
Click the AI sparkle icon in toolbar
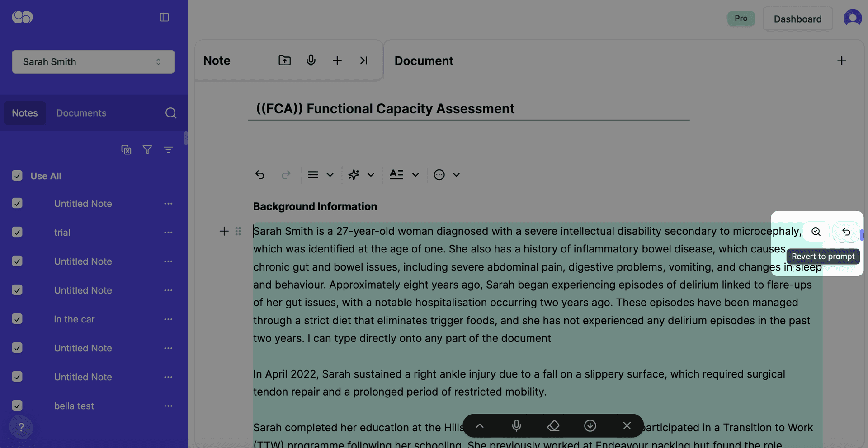coord(354,175)
